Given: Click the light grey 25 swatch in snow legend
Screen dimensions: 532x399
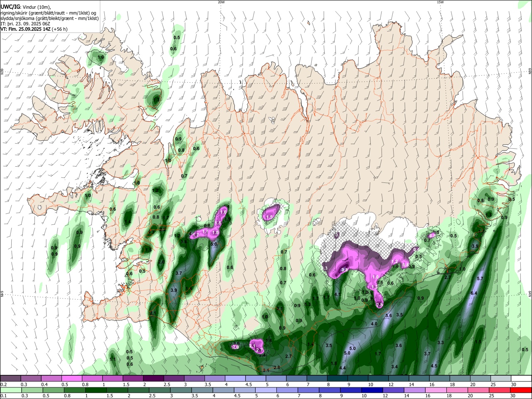Looking at the screenshot, I should pyautogui.click(x=500, y=379).
